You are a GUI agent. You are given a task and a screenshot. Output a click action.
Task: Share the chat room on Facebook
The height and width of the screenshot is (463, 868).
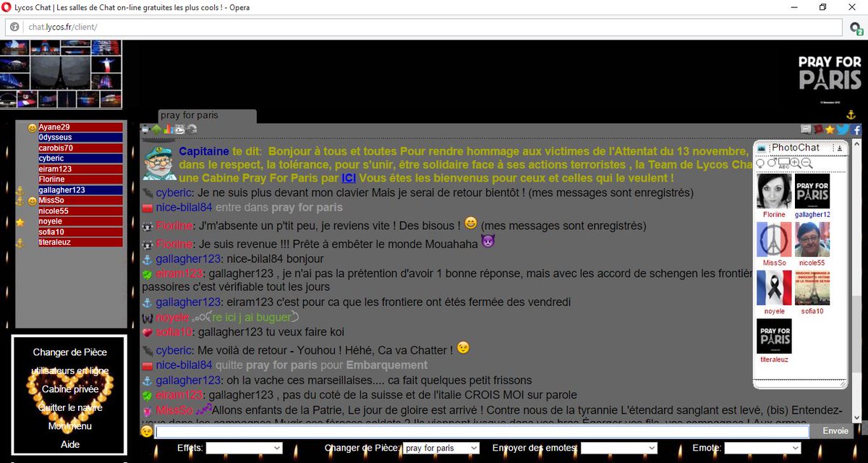856,128
